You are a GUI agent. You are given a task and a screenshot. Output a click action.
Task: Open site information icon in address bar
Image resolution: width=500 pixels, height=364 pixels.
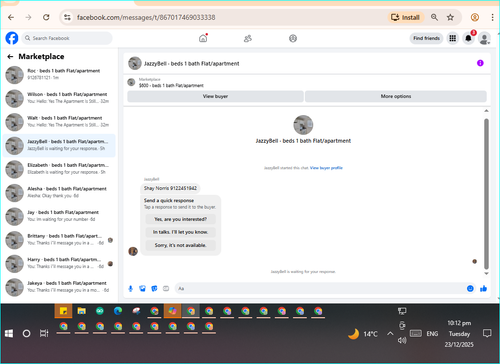[x=67, y=17]
